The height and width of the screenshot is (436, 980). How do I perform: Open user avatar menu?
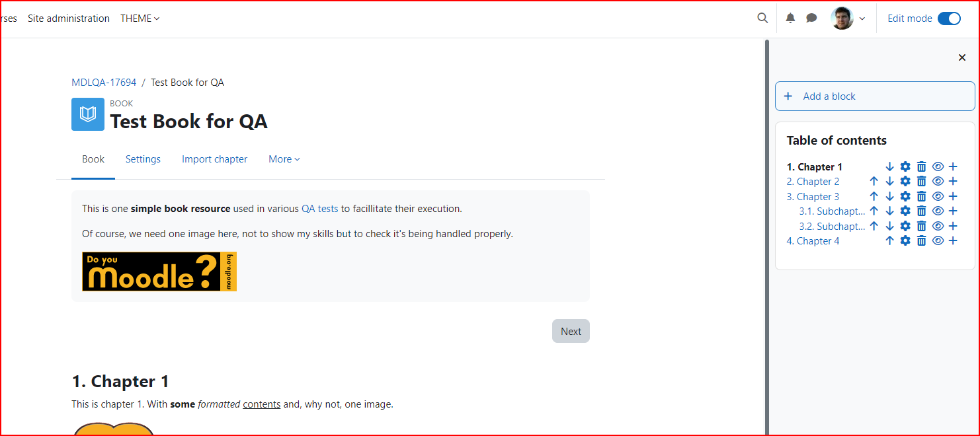[848, 18]
